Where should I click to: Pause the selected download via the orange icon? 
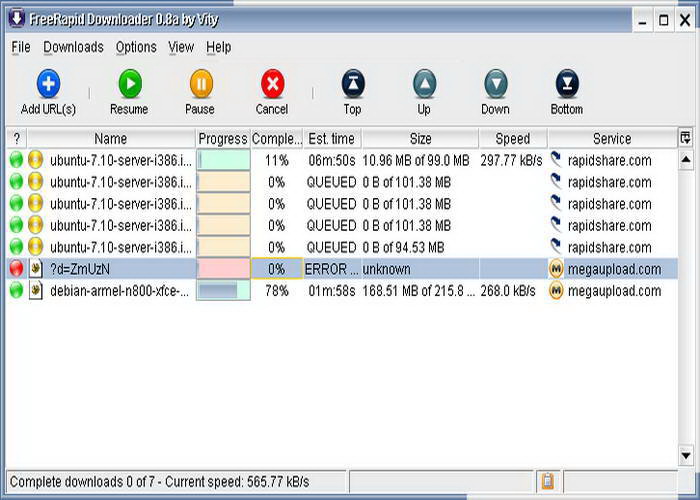click(201, 84)
